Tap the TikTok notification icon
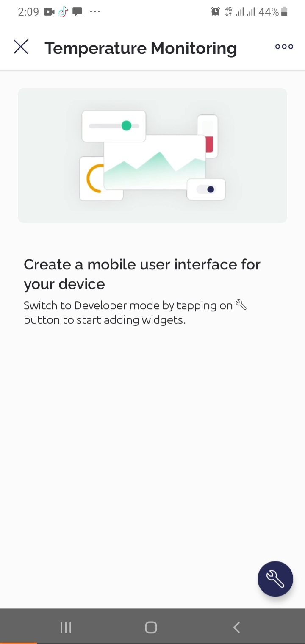 [x=63, y=12]
